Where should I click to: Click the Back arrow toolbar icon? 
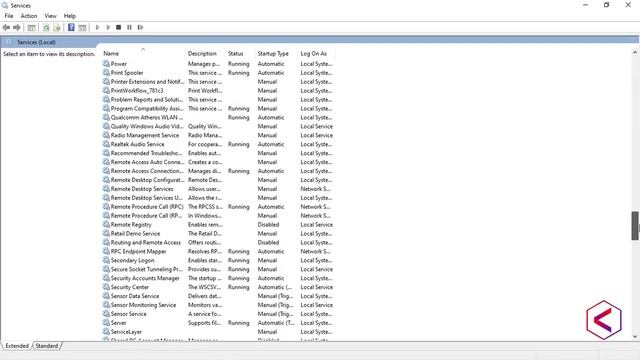(6, 27)
